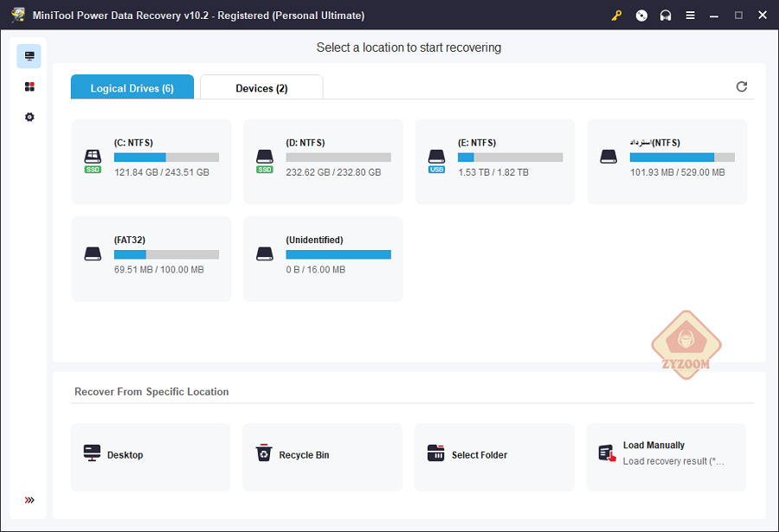Viewport: 779px width, 532px height.
Task: Click the Unidentified partition usage bar
Action: pos(338,255)
